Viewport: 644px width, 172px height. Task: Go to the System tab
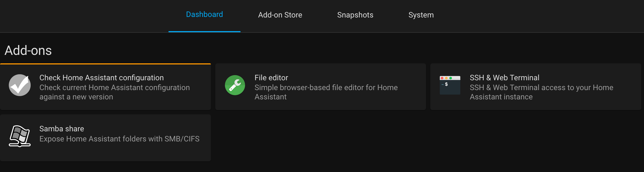pyautogui.click(x=421, y=15)
